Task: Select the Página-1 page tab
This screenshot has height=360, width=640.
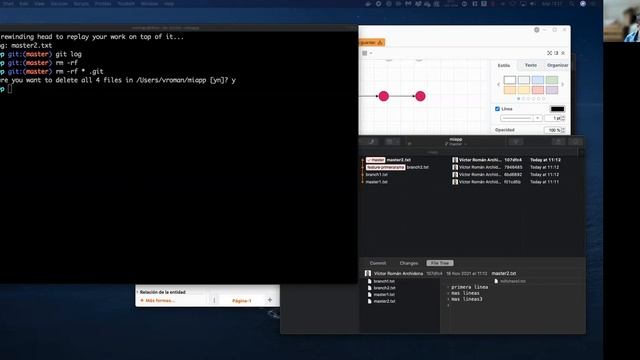Action: pyautogui.click(x=242, y=301)
